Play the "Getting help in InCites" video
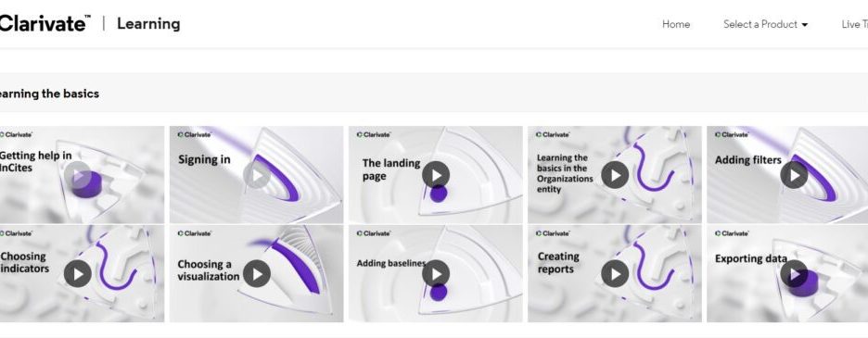The image size is (868, 338). pyautogui.click(x=78, y=175)
